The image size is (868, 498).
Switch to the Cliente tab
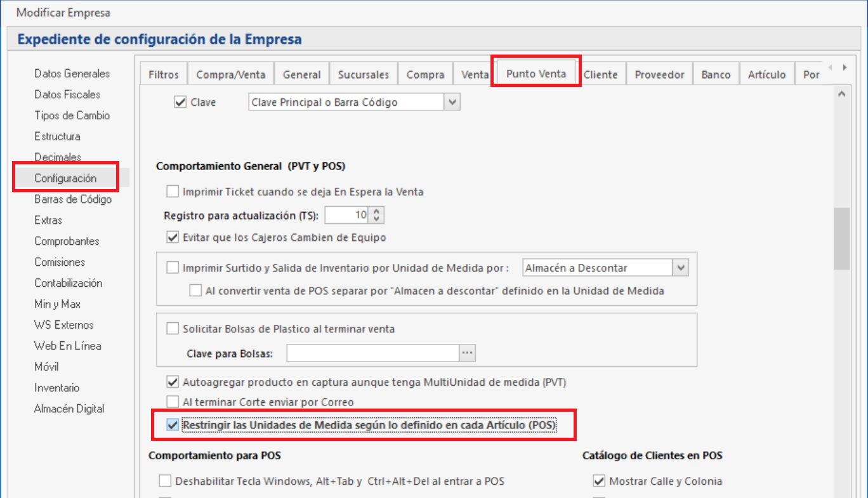coord(601,74)
